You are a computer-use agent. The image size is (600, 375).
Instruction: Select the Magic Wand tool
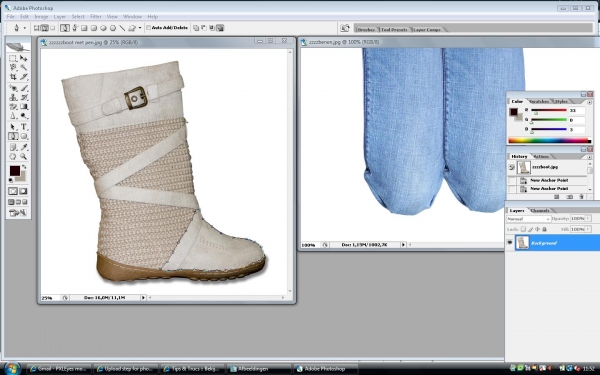coord(24,68)
